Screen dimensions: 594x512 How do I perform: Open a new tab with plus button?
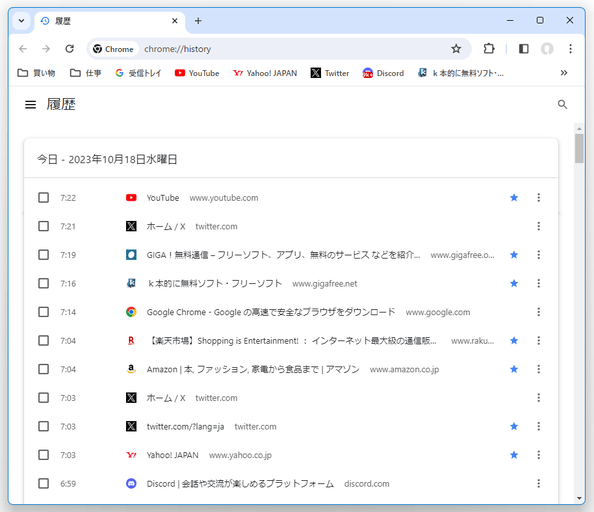(198, 21)
